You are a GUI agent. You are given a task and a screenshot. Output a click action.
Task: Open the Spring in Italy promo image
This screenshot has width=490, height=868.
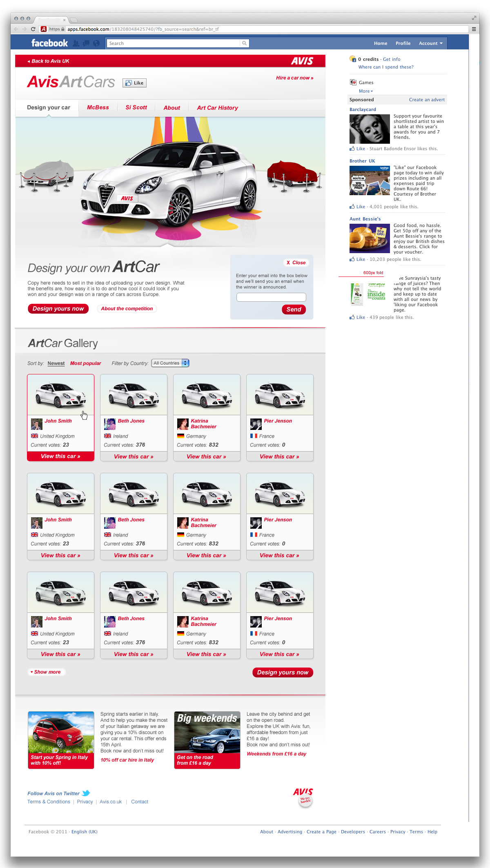tap(61, 740)
